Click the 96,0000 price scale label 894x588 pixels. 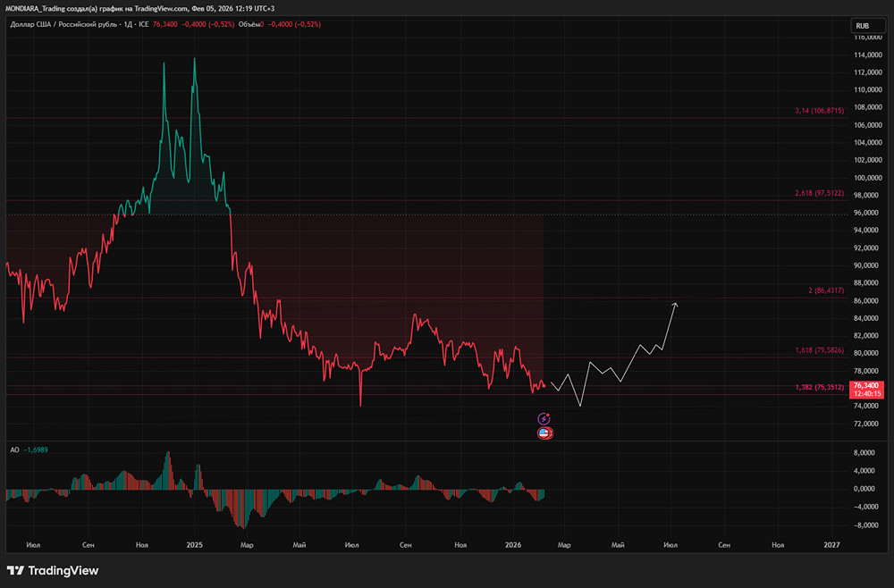point(868,213)
